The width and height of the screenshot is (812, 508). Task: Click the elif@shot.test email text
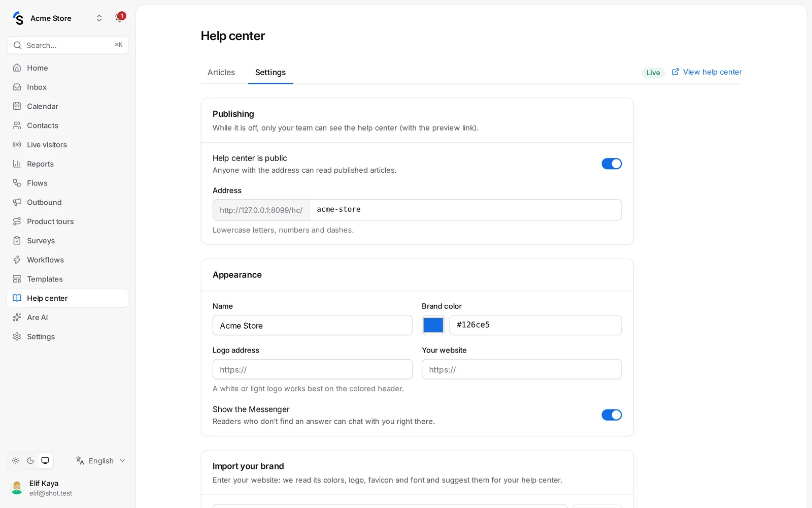pyautogui.click(x=51, y=493)
